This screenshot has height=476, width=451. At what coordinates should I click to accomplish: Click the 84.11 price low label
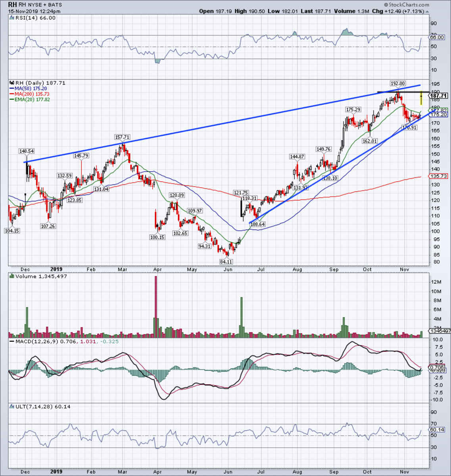[226, 261]
